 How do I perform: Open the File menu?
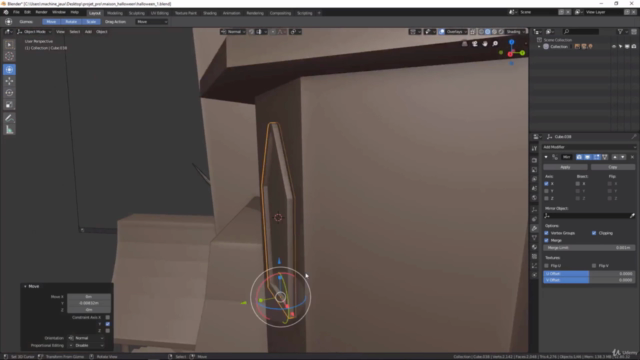16,12
